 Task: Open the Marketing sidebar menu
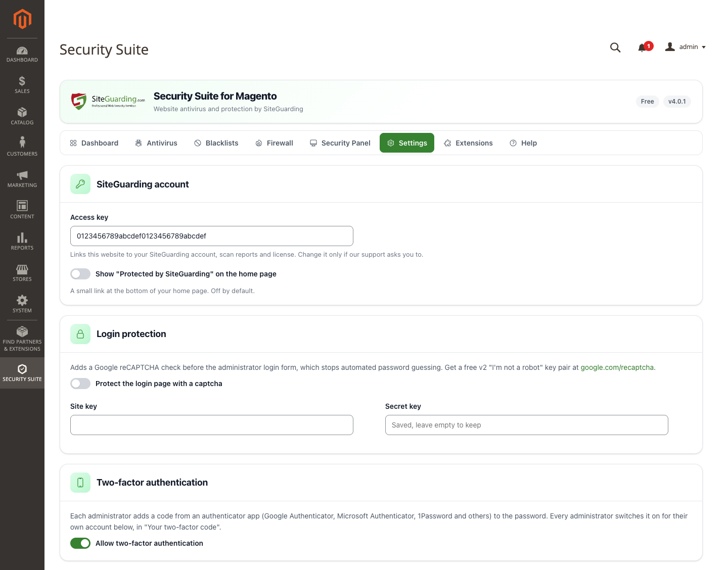(x=22, y=179)
